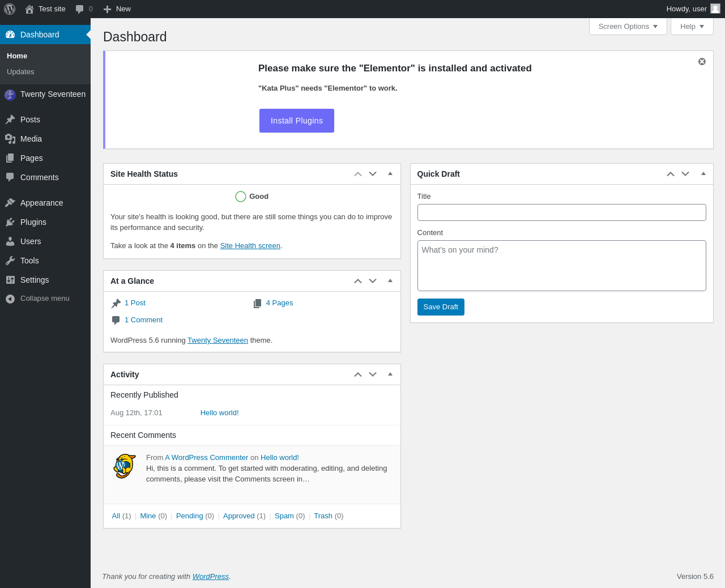Click the pushpin icon beside 1 Post
Viewport: 725px width, 588px height.
[116, 304]
